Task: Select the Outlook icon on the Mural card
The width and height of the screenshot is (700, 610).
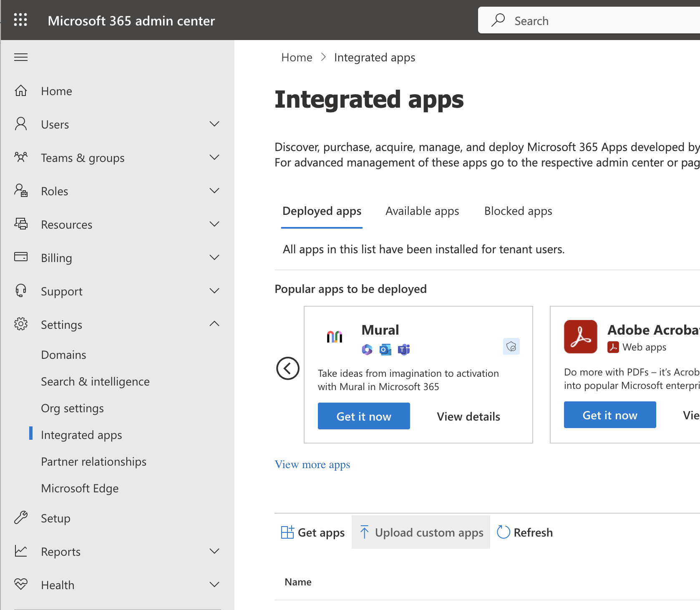Action: point(385,350)
